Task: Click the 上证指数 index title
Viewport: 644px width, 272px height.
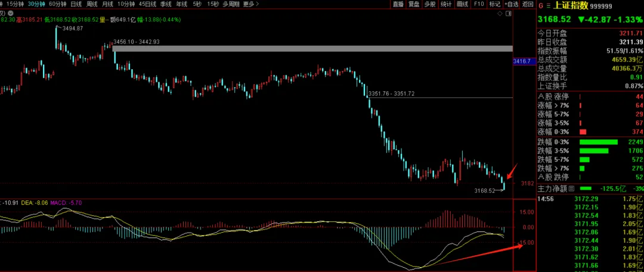Action: 571,6
